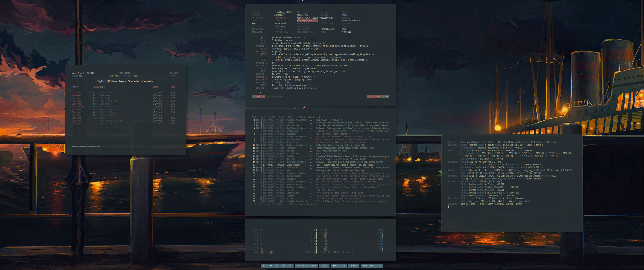Select playing track 'Auto-named' in playlist
This screenshot has height=270, width=644.
pyautogui.click(x=125, y=95)
